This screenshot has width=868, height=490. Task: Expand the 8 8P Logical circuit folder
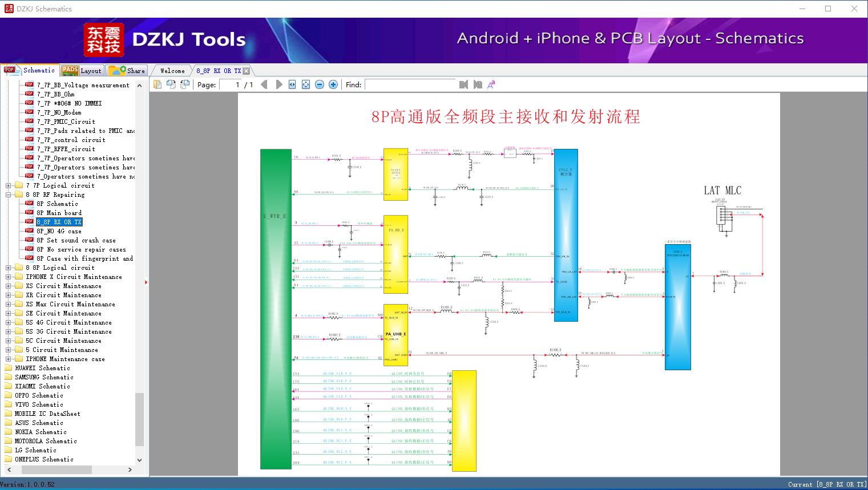9,268
